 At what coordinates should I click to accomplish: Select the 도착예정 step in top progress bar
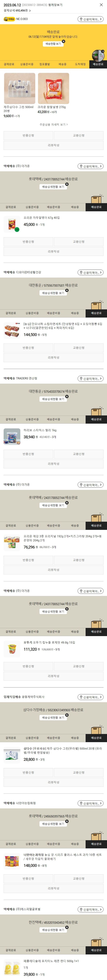pyautogui.click(x=80, y=64)
